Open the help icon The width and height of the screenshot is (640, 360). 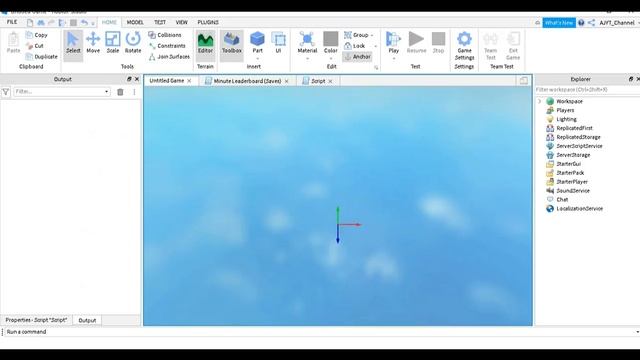pos(581,23)
